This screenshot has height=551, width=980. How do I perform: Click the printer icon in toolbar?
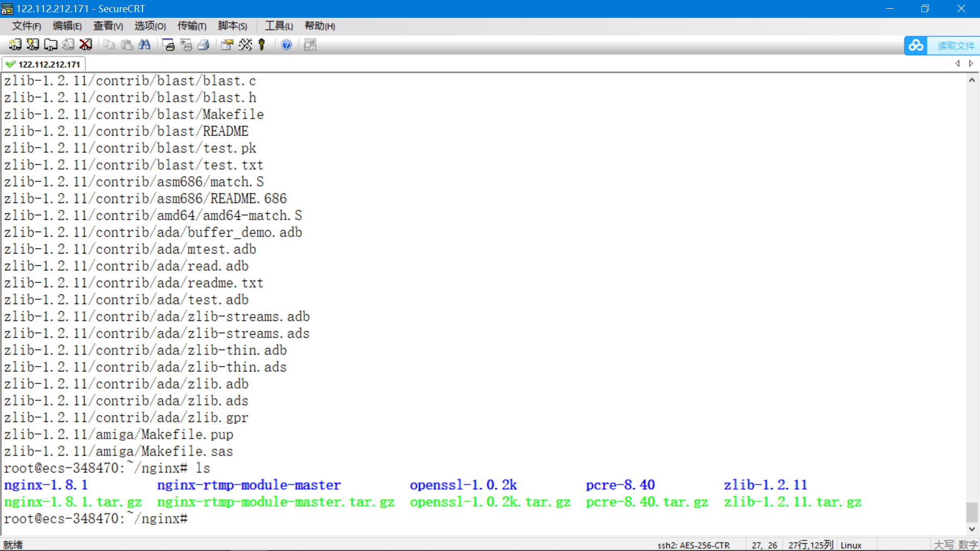coord(203,45)
